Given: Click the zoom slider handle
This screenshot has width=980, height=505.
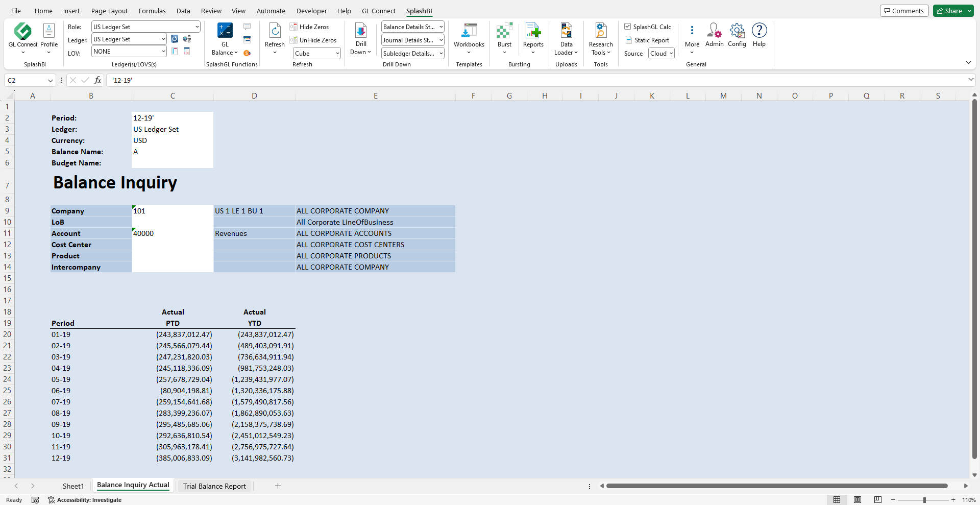Looking at the screenshot, I should pos(924,500).
